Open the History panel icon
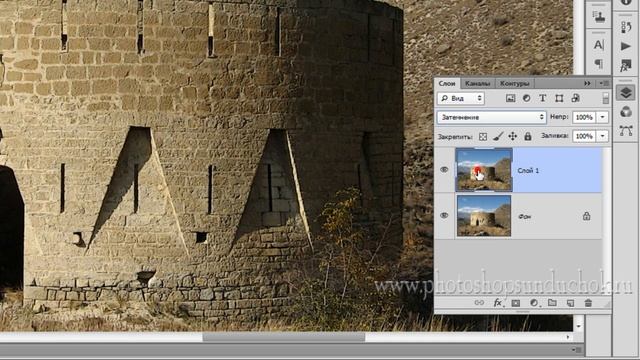Screen dimensions: 640x360 (626, 27)
